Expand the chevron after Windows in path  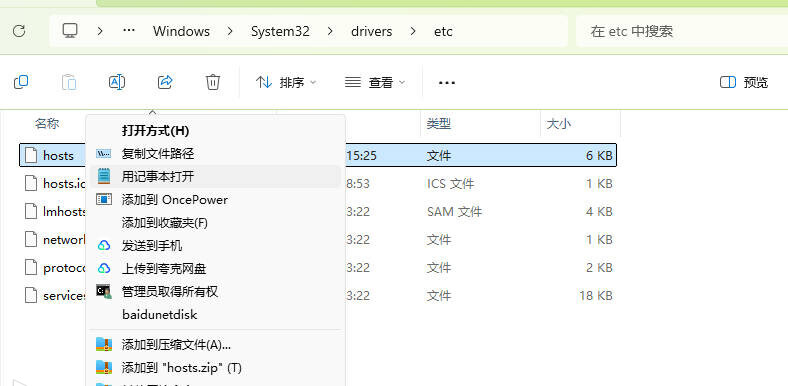pos(230,31)
